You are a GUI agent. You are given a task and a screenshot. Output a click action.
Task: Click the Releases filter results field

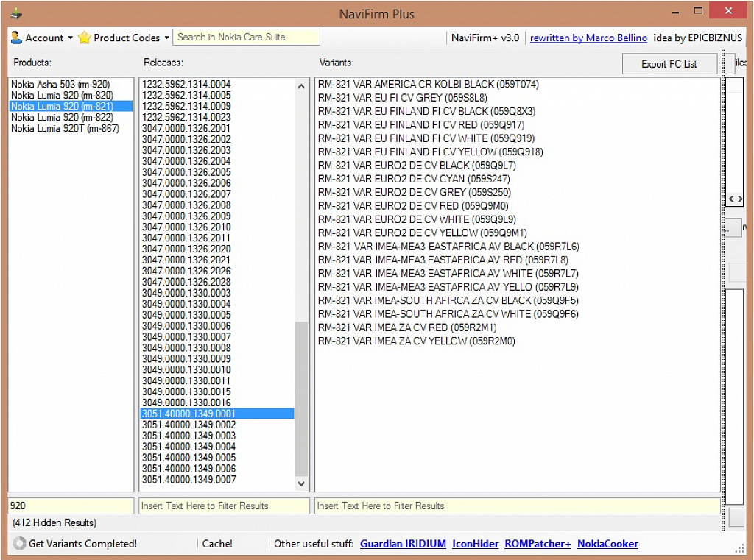[224, 506]
